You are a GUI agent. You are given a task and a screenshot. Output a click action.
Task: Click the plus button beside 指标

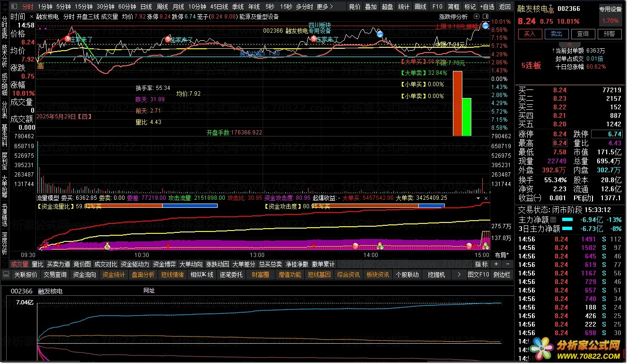[496, 264]
